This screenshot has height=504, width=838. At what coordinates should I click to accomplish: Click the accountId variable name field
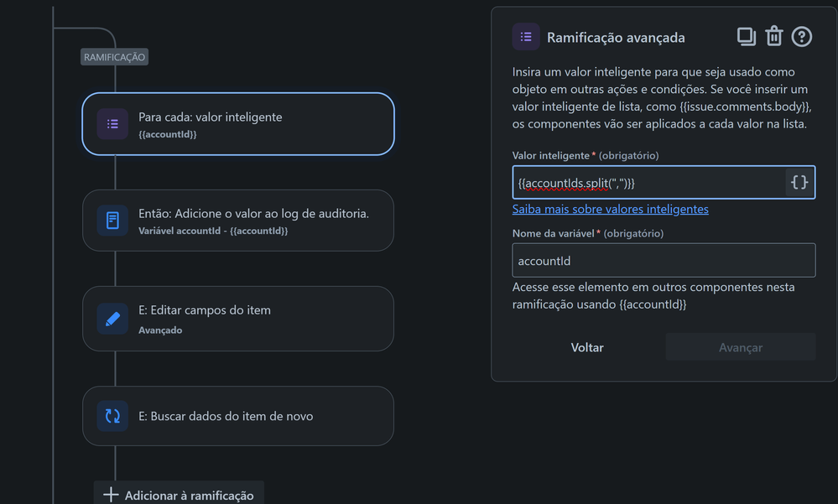coord(663,260)
